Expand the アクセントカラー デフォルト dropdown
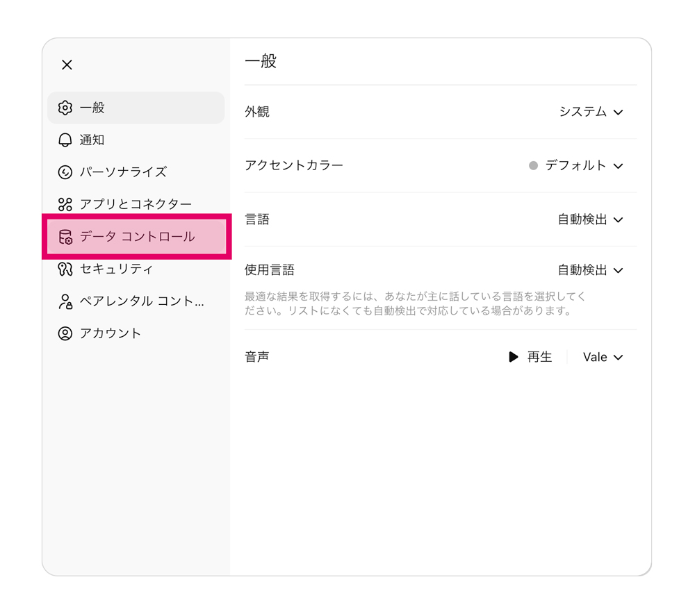 click(x=584, y=166)
